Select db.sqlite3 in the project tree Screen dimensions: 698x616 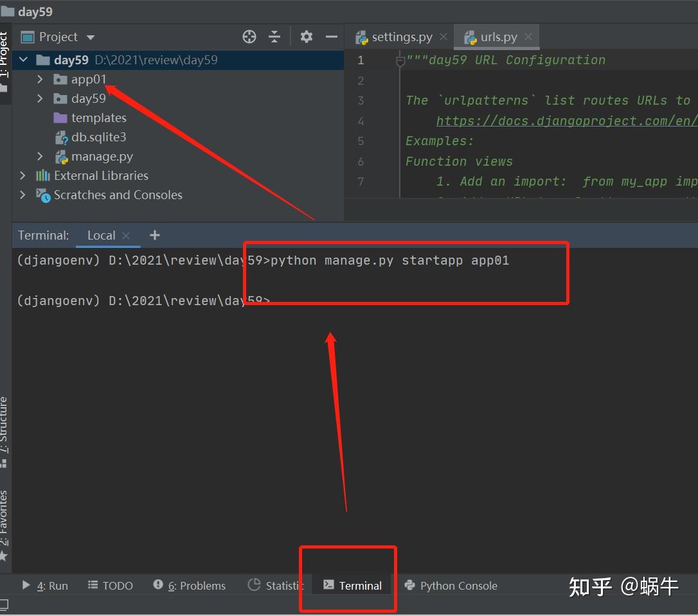tap(98, 137)
